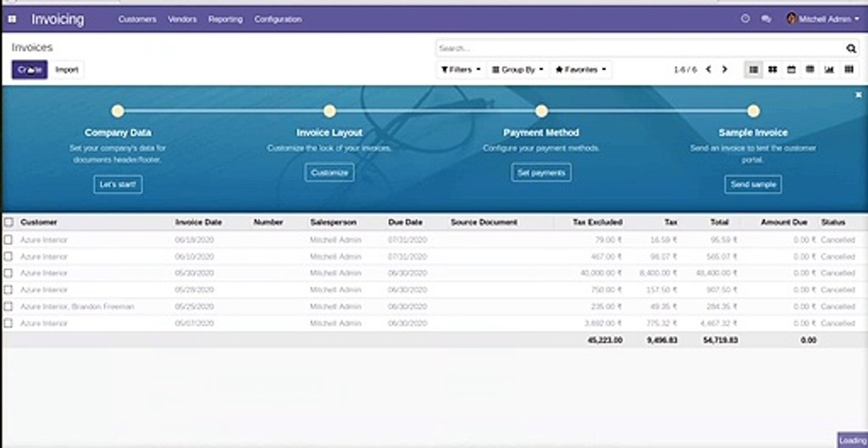Click the Send sample button
The image size is (868, 448).
[x=753, y=184]
